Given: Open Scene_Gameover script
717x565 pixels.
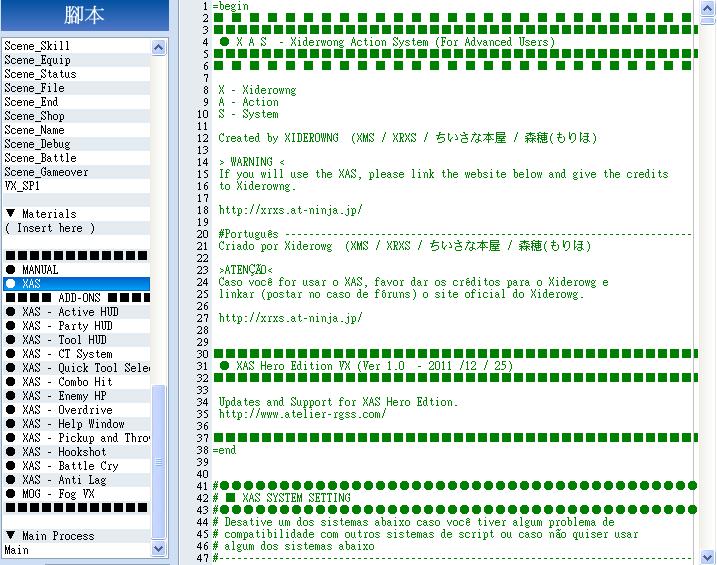Looking at the screenshot, I should (76, 172).
